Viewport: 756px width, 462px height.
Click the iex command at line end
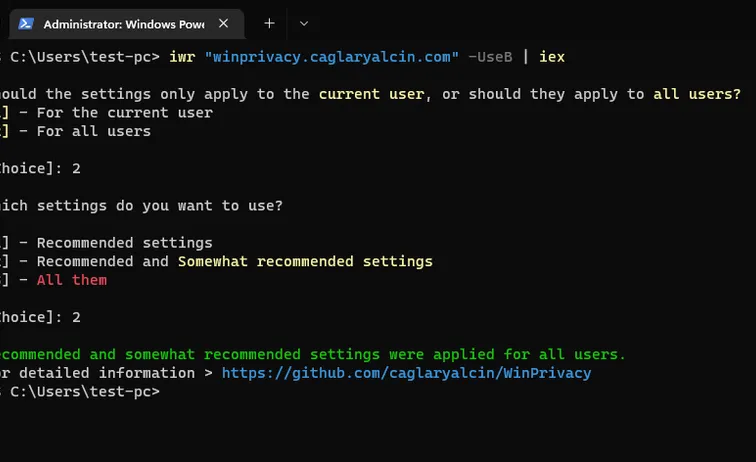tap(552, 57)
